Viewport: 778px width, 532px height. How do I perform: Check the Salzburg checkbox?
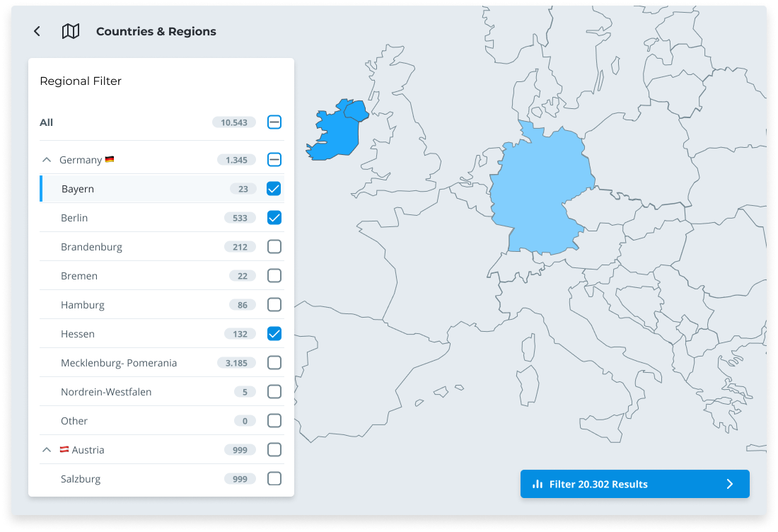click(274, 478)
